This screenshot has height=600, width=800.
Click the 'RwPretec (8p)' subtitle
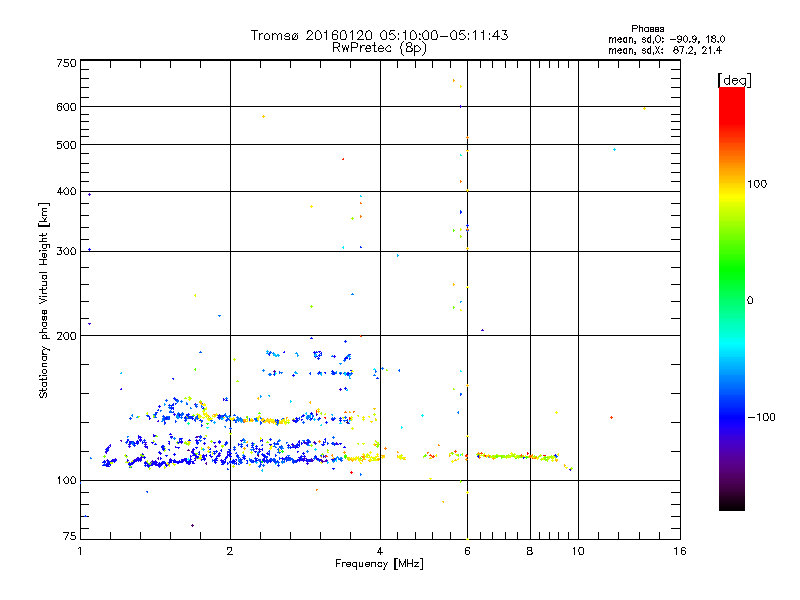pos(379,48)
